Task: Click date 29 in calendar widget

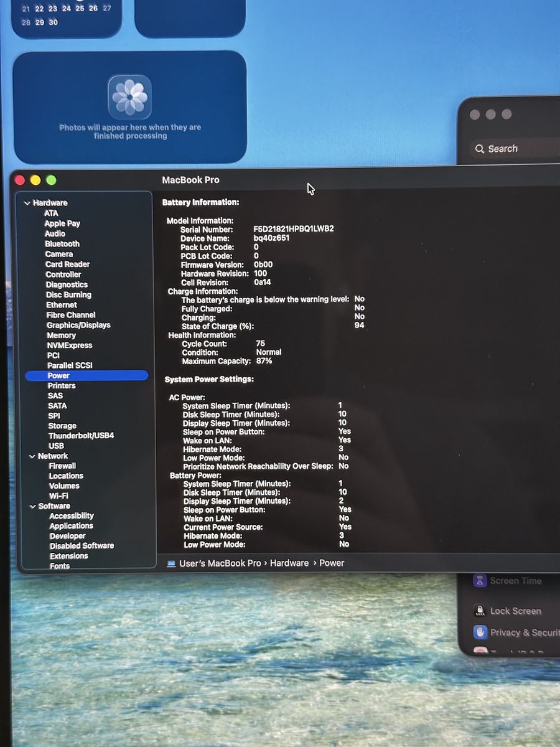Action: point(39,22)
